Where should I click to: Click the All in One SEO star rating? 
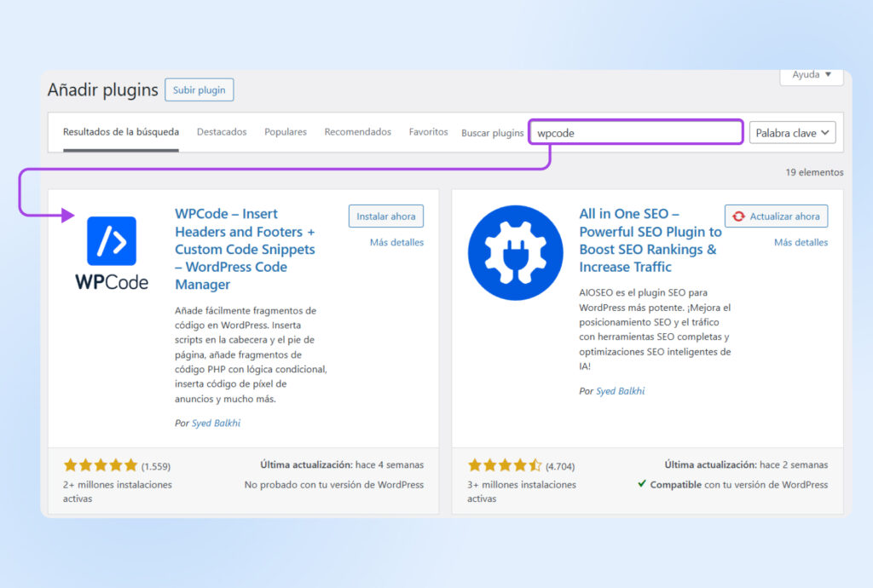pos(505,465)
